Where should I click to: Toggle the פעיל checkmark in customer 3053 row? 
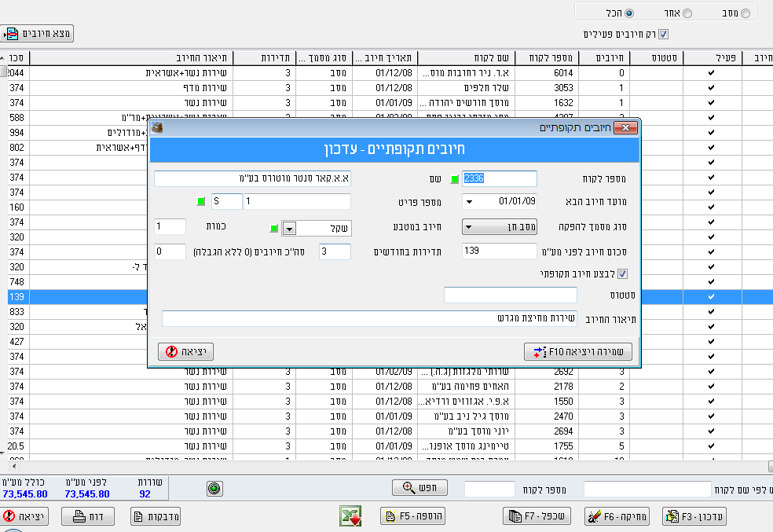click(711, 88)
